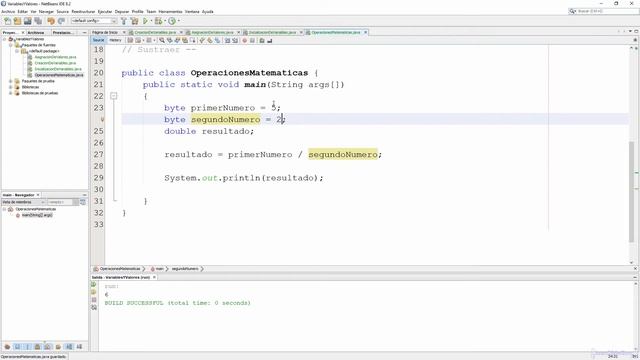Click the Start Macro Recording red circle icon
The image size is (640, 360).
245,40
